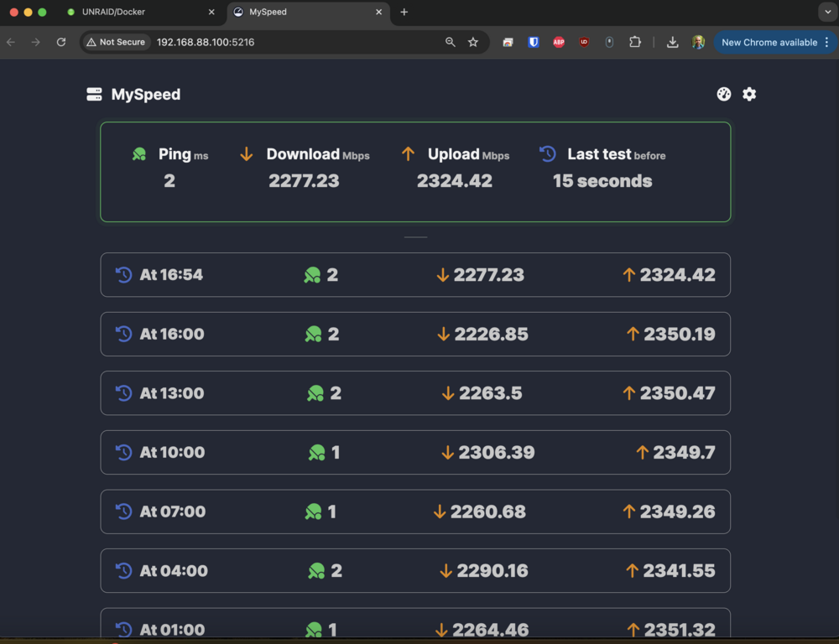
Task: Expand the tab search dropdown arrow
Action: point(828,12)
